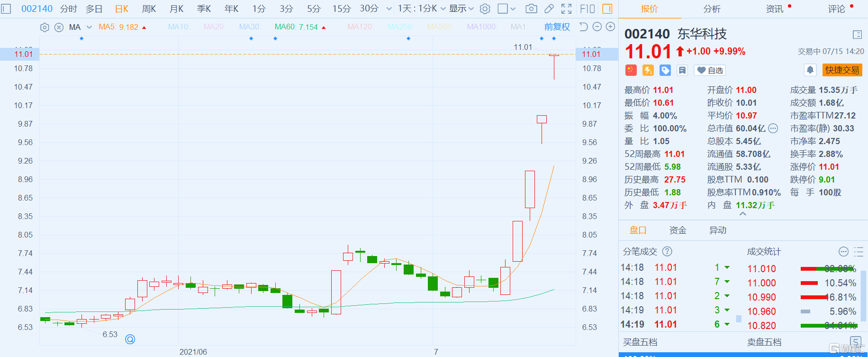The width and height of the screenshot is (868, 357).
Task: Toggle MA500 moving average line
Action: [439, 27]
